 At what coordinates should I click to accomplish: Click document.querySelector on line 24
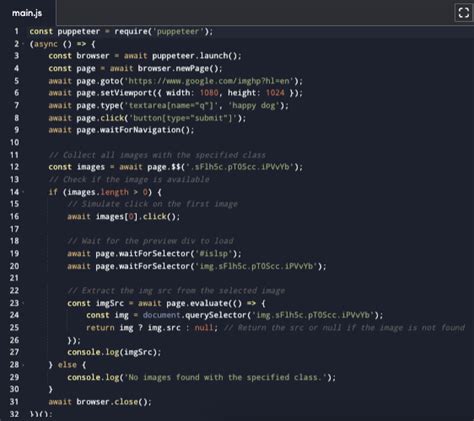point(194,315)
